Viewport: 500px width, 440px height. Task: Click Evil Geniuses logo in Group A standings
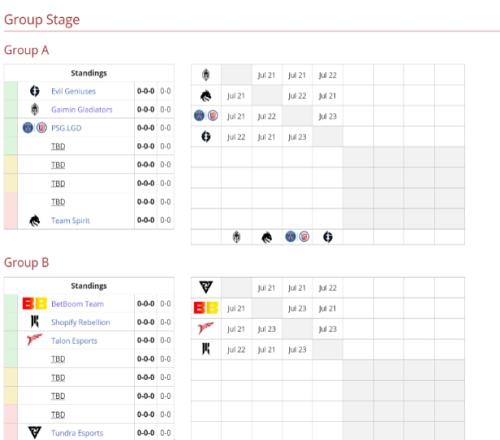35,91
